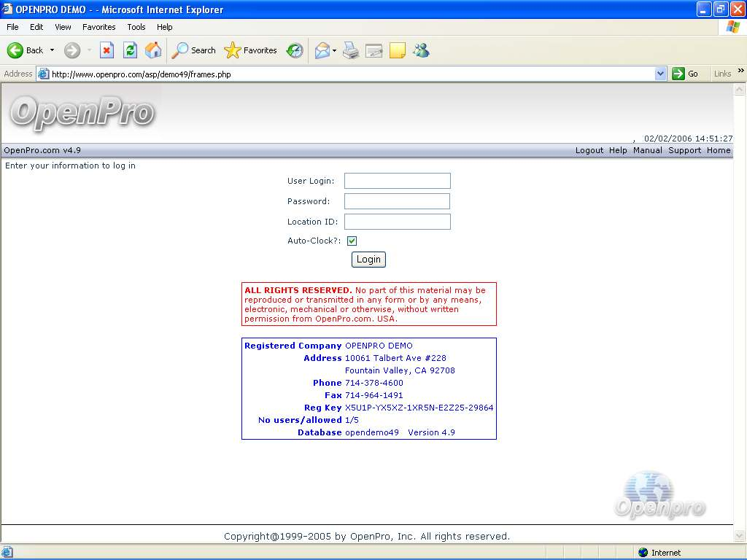The width and height of the screenshot is (747, 560).
Task: Open the Favorites menu
Action: pyautogui.click(x=98, y=27)
